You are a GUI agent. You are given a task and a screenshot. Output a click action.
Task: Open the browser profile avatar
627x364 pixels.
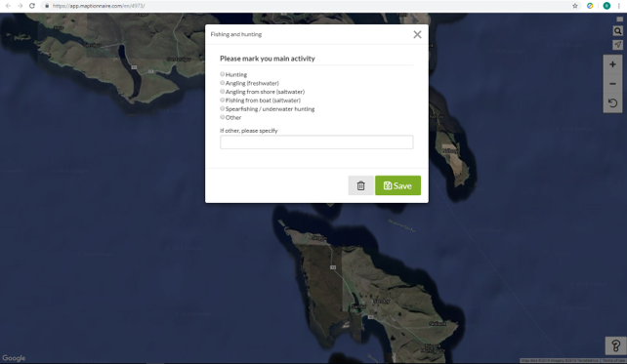(x=606, y=6)
